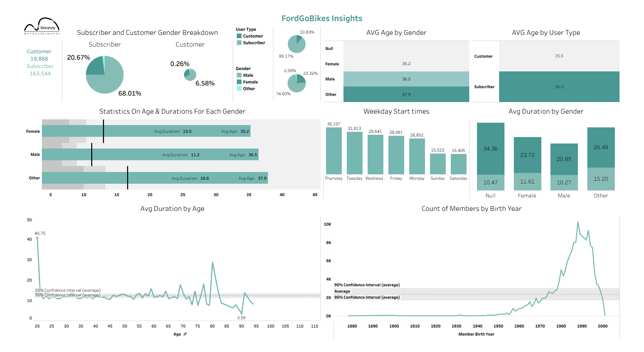Click the Customer 19,868 count text
The image size is (644, 352).
39,55
